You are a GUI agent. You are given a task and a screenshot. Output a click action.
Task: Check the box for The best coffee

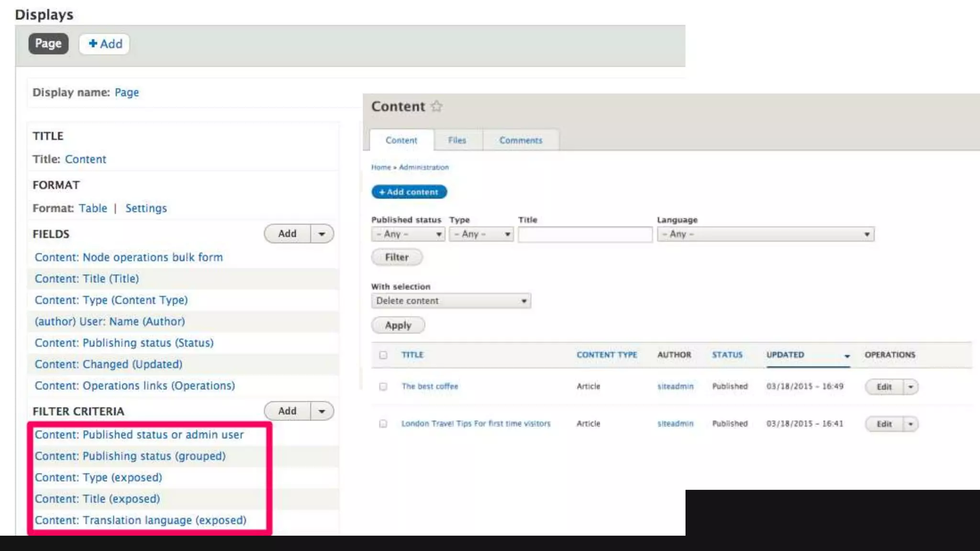tap(383, 386)
